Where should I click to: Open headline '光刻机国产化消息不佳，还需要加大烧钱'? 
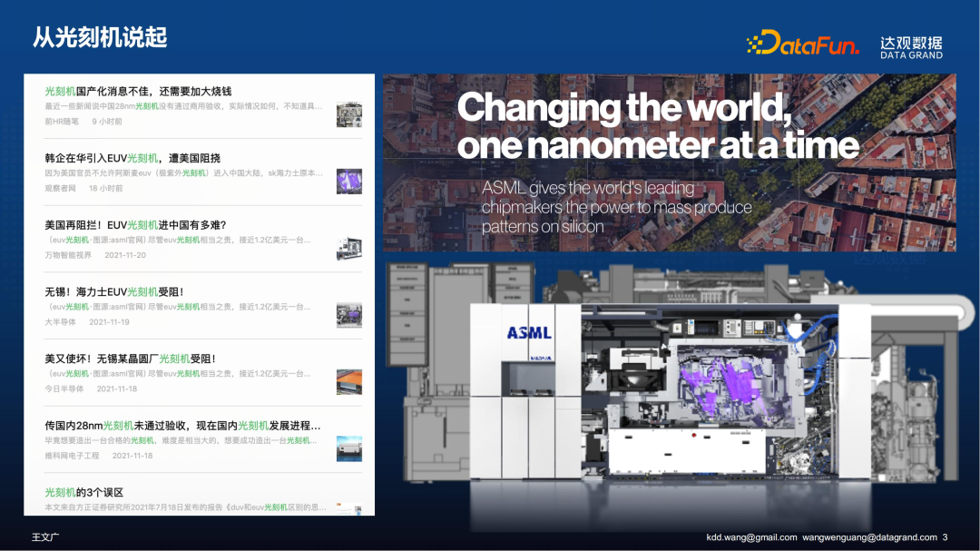pos(138,92)
